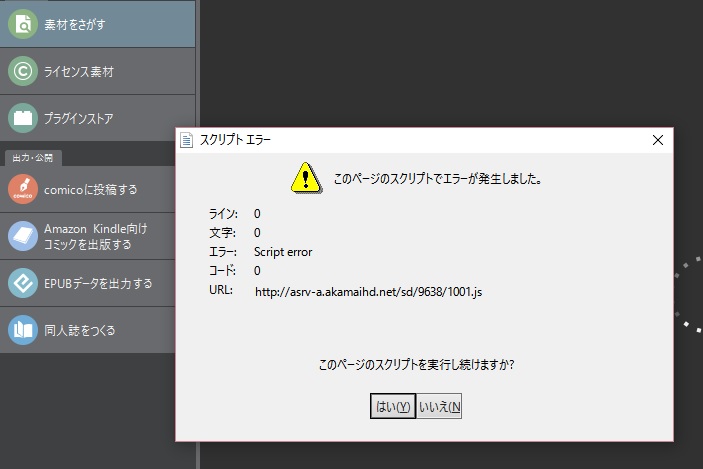Viewport: 703px width, 469px height.
Task: Open プラグインストア menu item
Action: [x=97, y=118]
